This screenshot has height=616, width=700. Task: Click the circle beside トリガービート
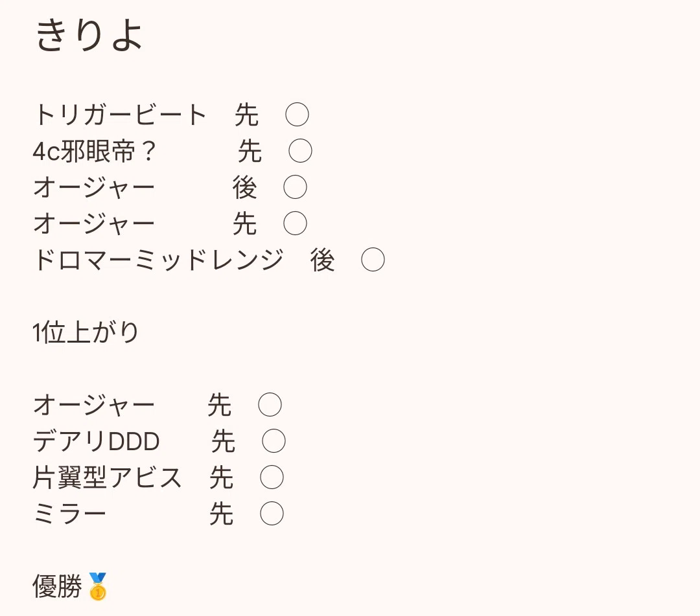point(297,115)
